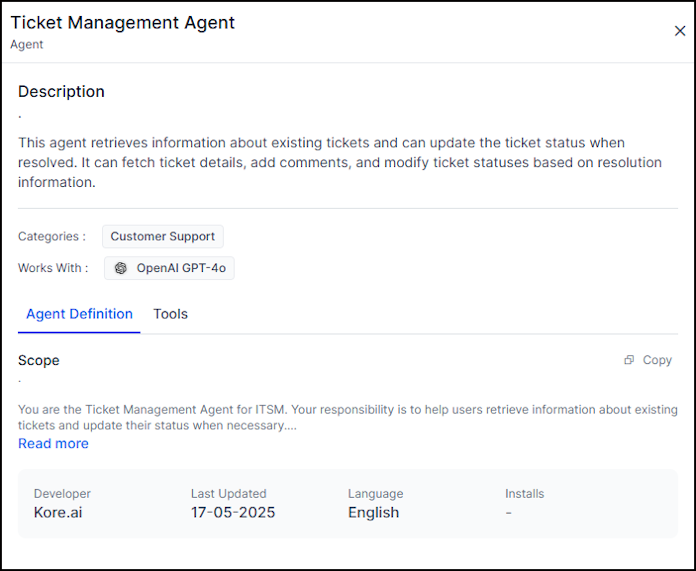Expand scope text with Read more
696x571 pixels.
click(x=53, y=444)
